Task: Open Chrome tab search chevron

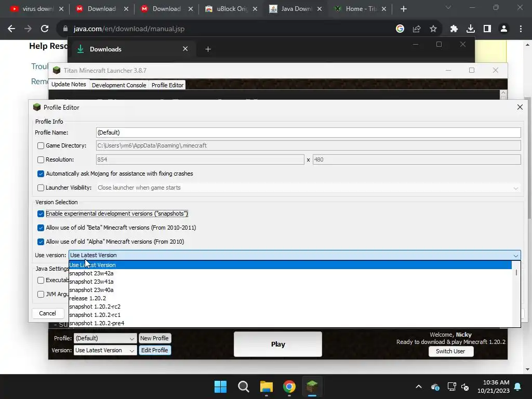Action: (448, 7)
